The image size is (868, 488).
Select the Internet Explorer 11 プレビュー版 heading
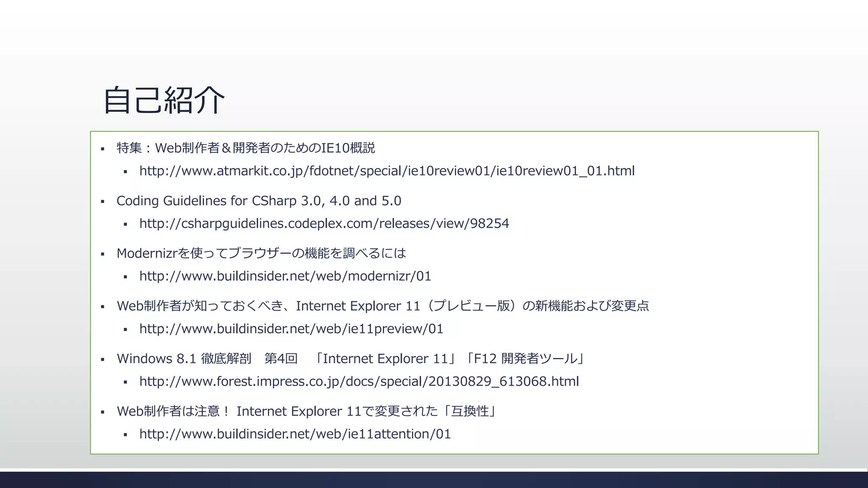pyautogui.click(x=383, y=305)
